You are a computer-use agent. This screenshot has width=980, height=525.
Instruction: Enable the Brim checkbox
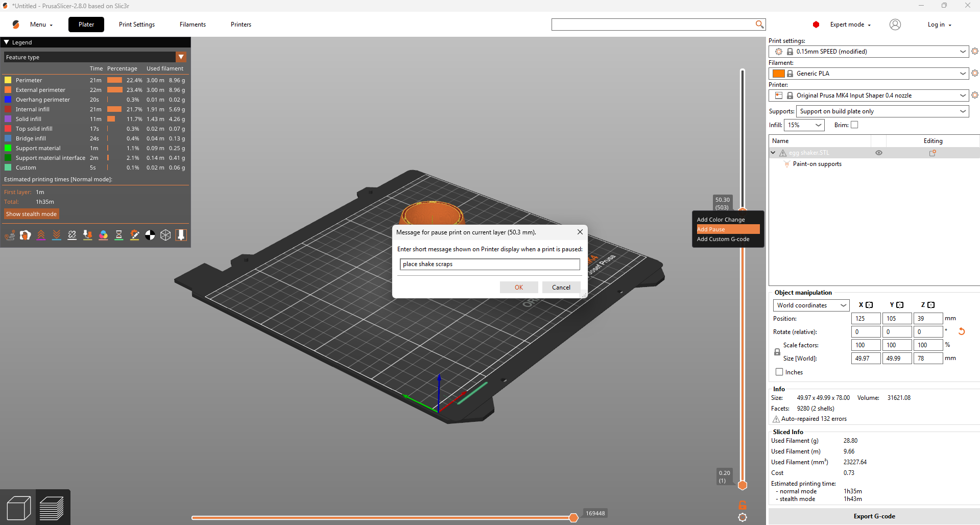click(854, 125)
